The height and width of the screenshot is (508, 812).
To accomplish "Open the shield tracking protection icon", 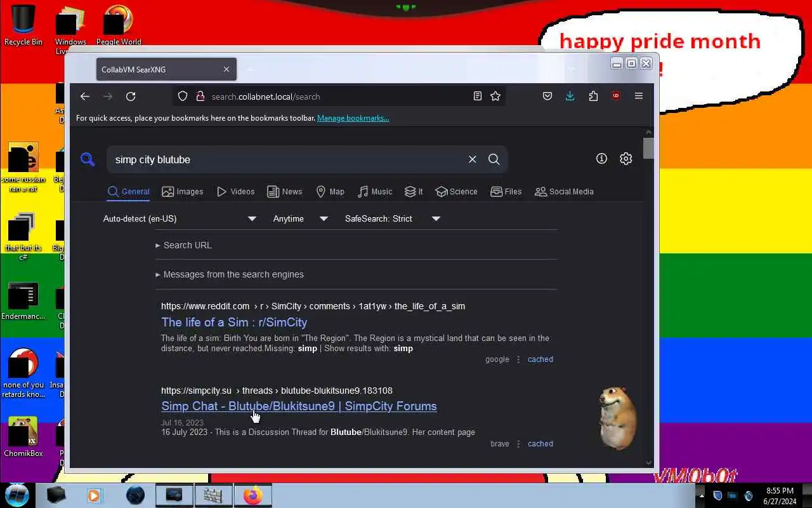I will point(183,97).
